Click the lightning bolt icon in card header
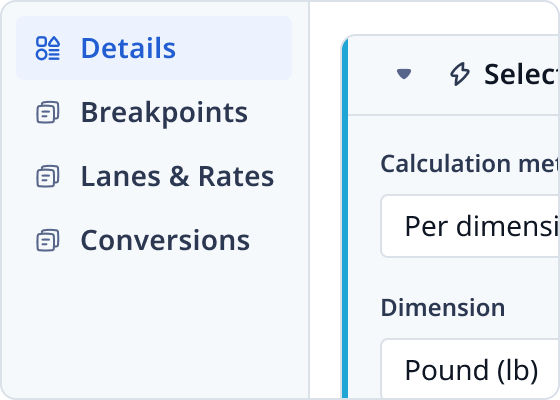Viewport: 560px width, 400px height. click(x=460, y=74)
